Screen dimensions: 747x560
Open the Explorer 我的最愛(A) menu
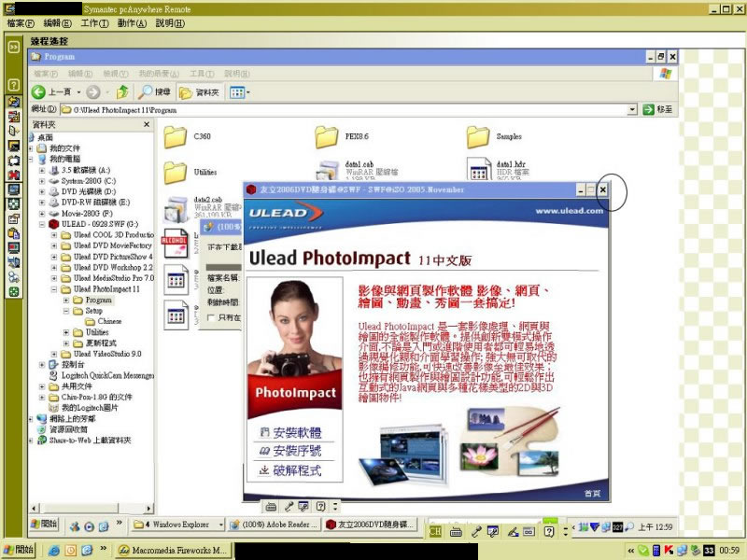tap(159, 74)
